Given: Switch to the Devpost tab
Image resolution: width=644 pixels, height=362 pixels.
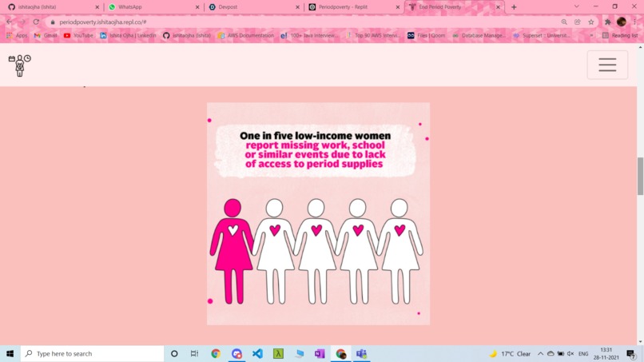Looking at the screenshot, I should coord(253,7).
